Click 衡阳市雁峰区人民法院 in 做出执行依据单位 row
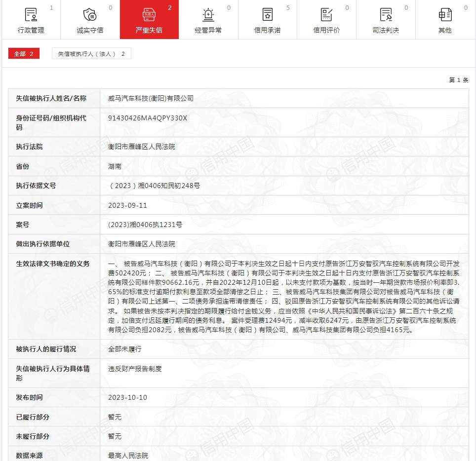476x461 pixels. click(141, 244)
